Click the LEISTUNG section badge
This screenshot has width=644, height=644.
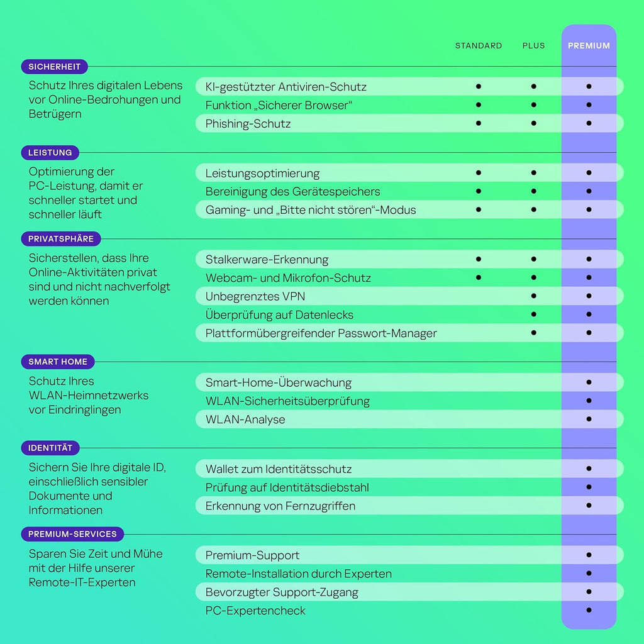coord(50,153)
